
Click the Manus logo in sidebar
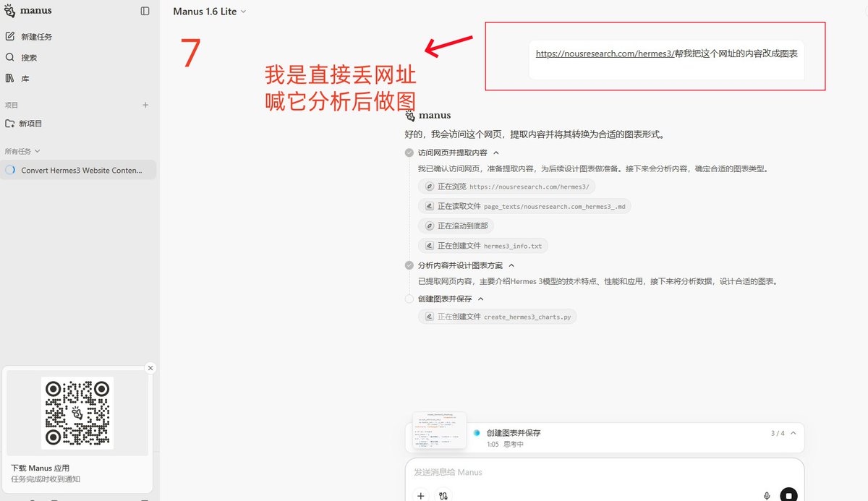[28, 11]
